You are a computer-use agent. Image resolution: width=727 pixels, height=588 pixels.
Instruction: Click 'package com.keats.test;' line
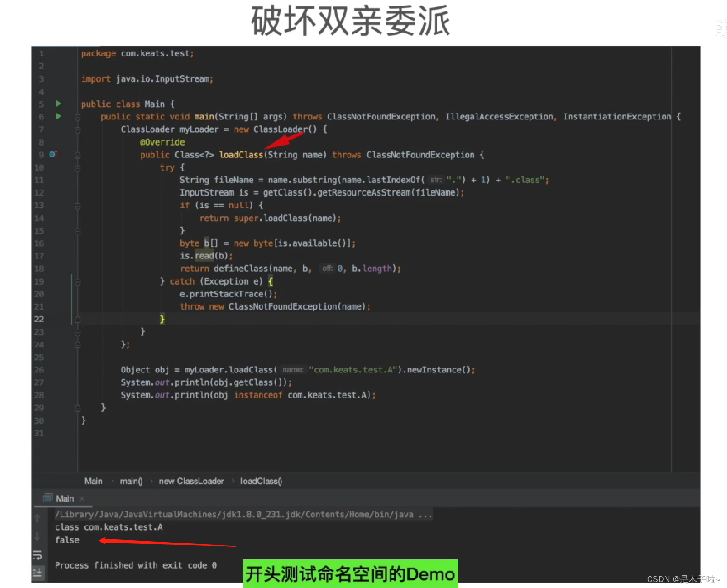(x=138, y=54)
